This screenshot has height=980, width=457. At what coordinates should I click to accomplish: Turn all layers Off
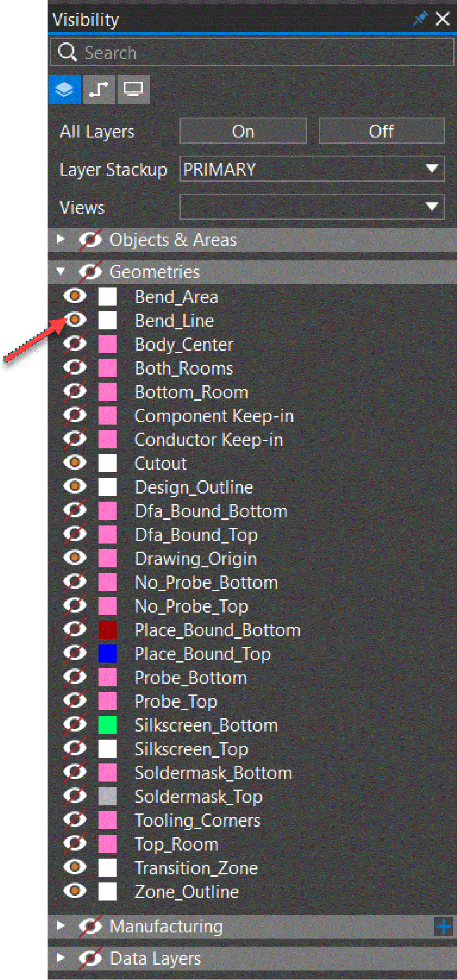click(381, 131)
